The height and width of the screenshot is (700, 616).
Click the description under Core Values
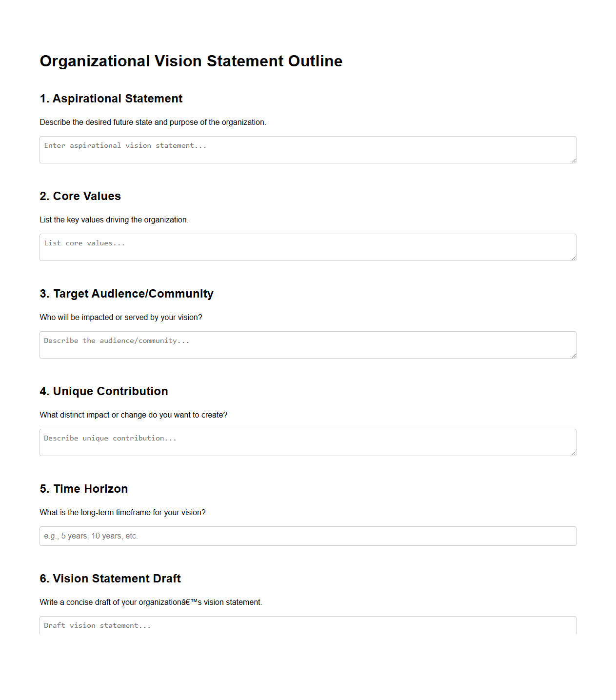point(114,220)
